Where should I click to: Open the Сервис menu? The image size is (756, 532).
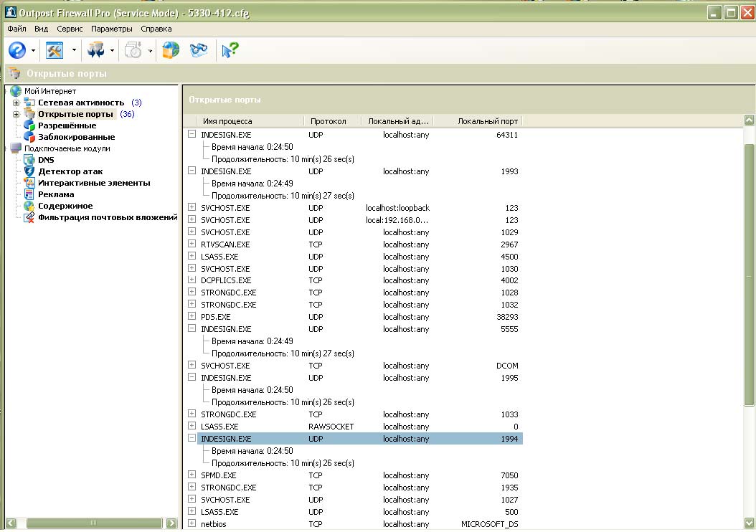coord(70,29)
